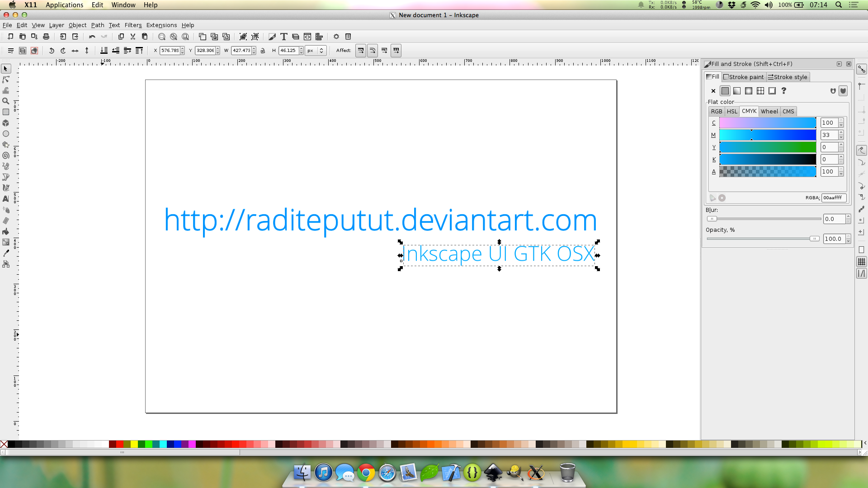Set fill to No paint (X)
The width and height of the screenshot is (868, 488).
[713, 91]
